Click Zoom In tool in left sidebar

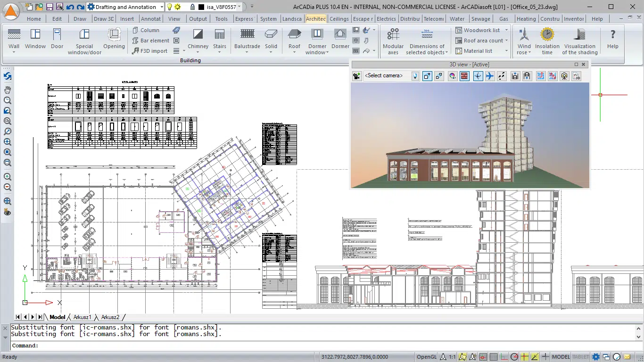tap(8, 177)
